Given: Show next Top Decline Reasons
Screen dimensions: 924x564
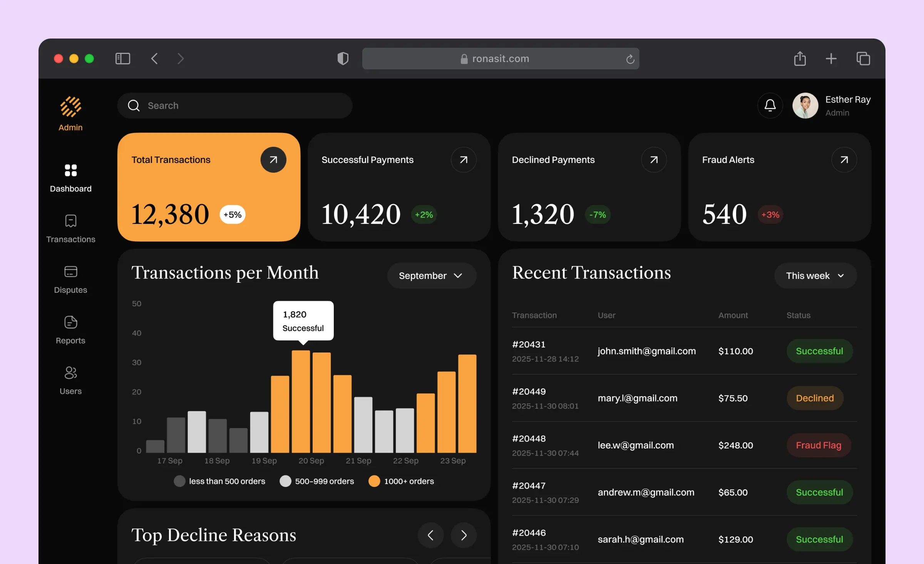Looking at the screenshot, I should click(464, 535).
